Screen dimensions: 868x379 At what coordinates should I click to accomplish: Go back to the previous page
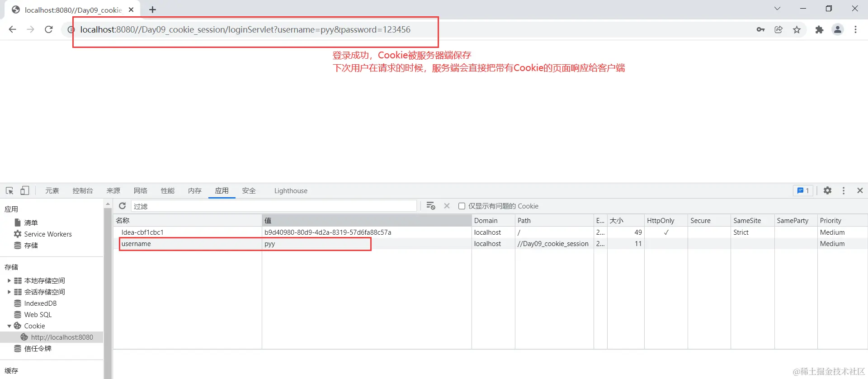13,29
